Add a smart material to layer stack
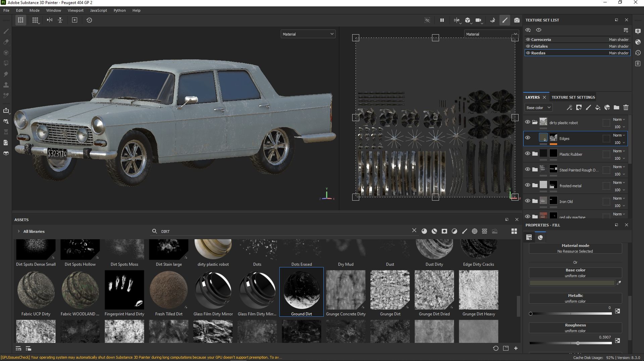 [x=607, y=107]
